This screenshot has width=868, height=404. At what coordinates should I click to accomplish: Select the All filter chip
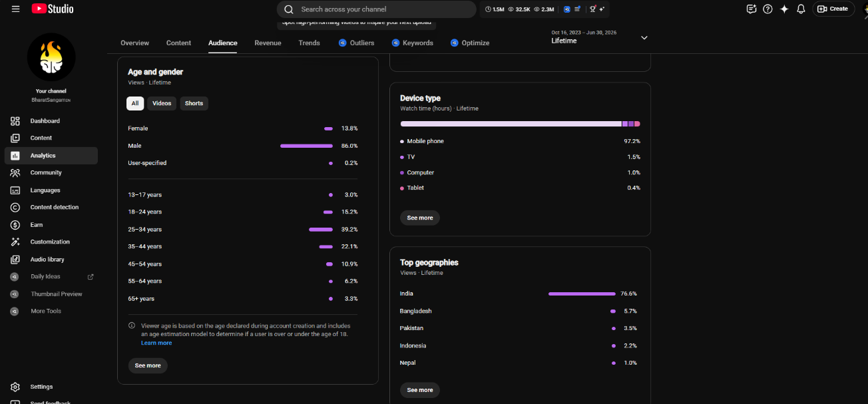click(x=135, y=103)
